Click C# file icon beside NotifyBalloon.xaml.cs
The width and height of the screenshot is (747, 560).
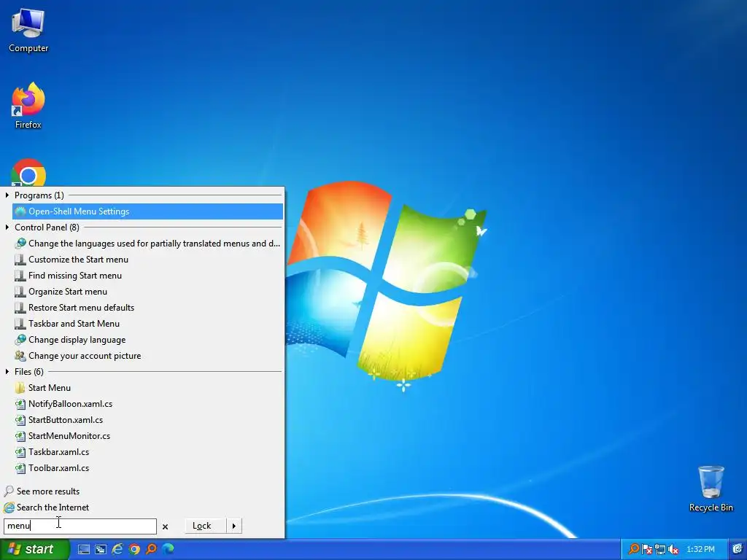(20, 404)
